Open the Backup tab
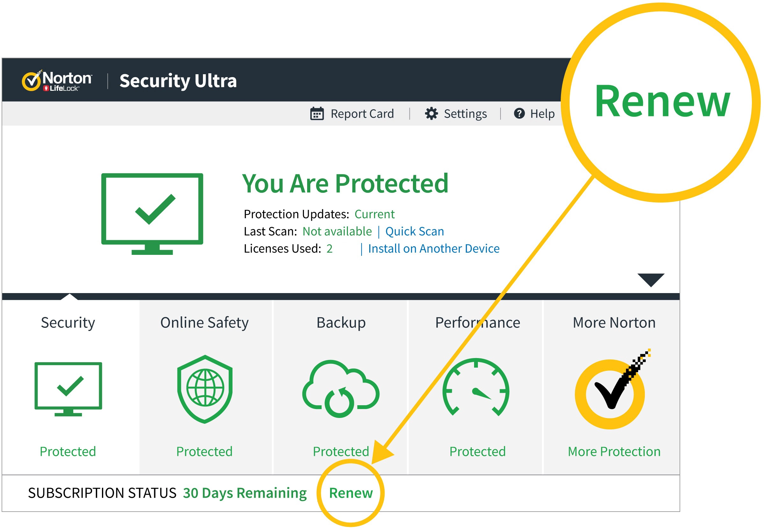 click(341, 323)
